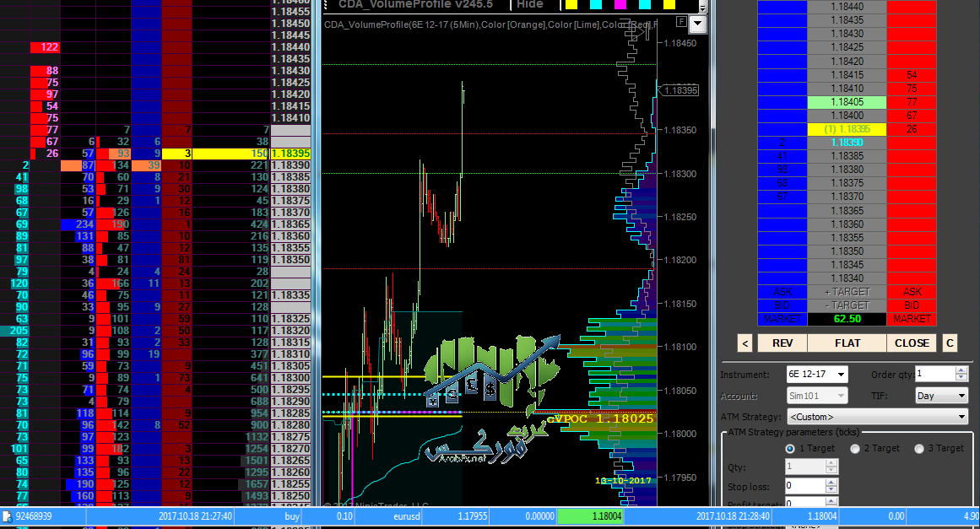
Task: Click 1.17955 in the bottom trade row
Action: pyautogui.click(x=473, y=516)
